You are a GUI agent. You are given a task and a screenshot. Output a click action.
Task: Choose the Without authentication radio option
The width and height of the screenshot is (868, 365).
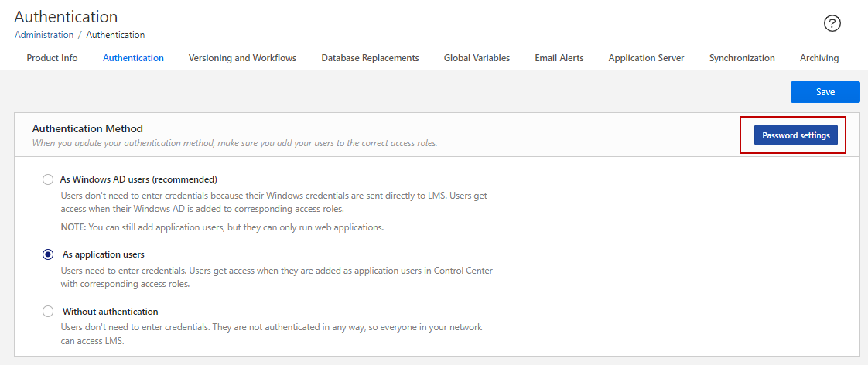[48, 312]
